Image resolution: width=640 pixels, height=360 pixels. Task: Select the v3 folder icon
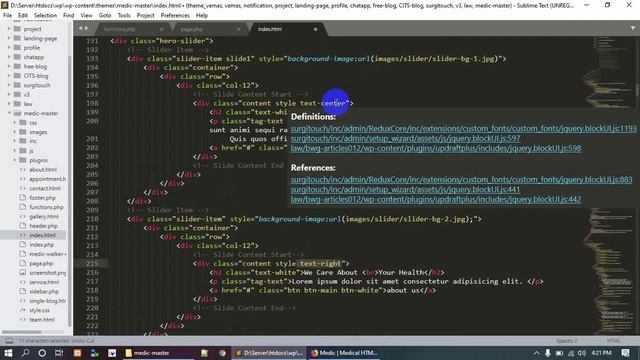[17, 94]
